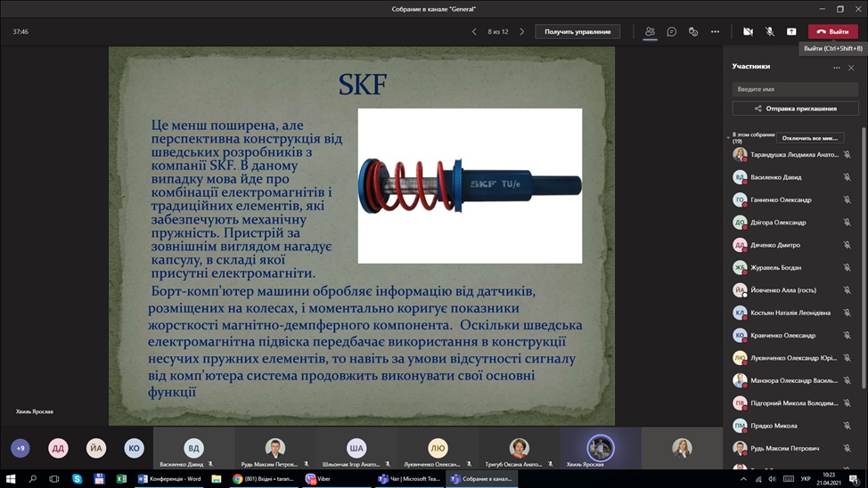This screenshot has height=488, width=868.
Task: Show hidden system tray icons chevron
Action: point(743,479)
